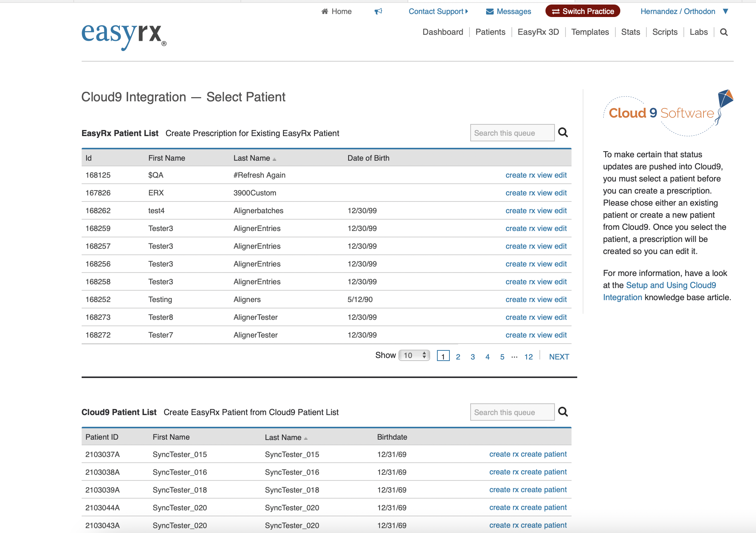Image resolution: width=756 pixels, height=533 pixels.
Task: Click '3900Custom' last name cell
Action: pos(255,193)
